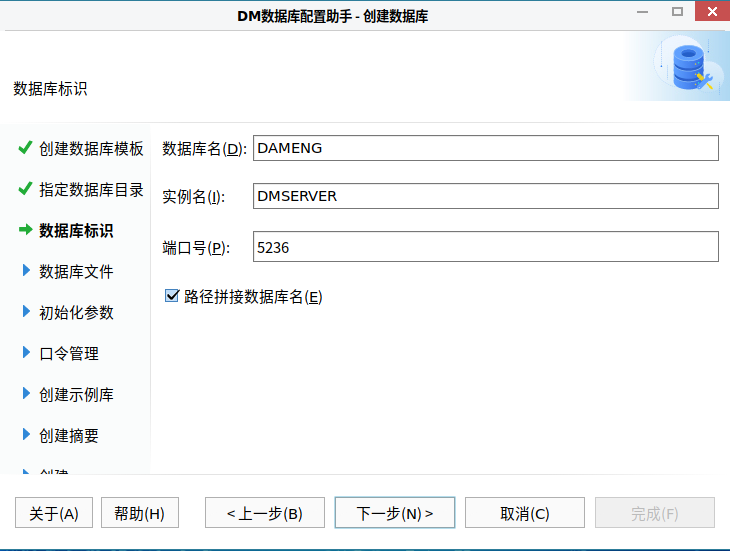Go to the 初始化参数 step
The height and width of the screenshot is (551, 730).
[x=76, y=313]
